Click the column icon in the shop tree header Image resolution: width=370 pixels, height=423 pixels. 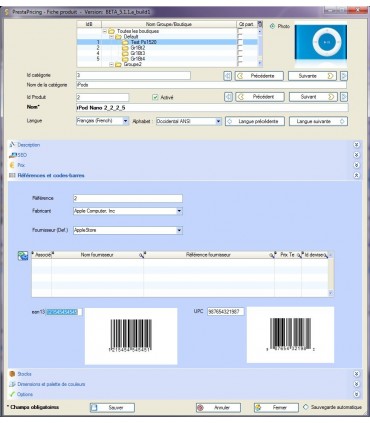pyautogui.click(x=260, y=24)
